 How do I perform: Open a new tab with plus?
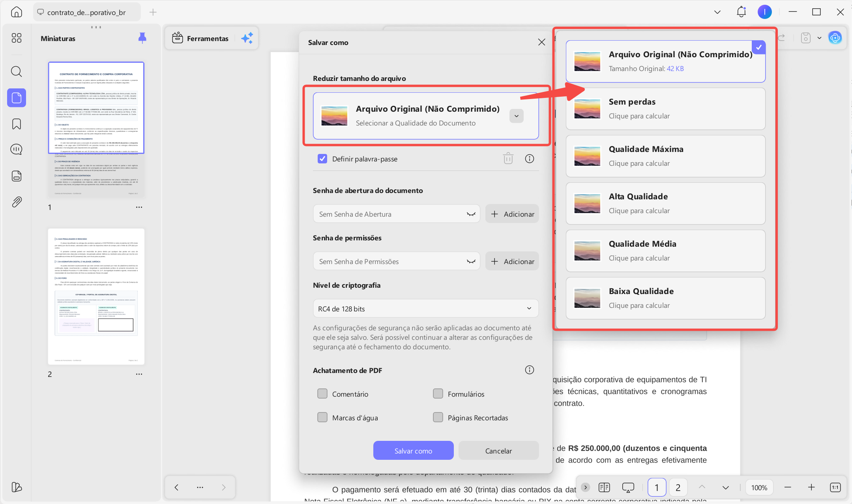click(x=153, y=12)
